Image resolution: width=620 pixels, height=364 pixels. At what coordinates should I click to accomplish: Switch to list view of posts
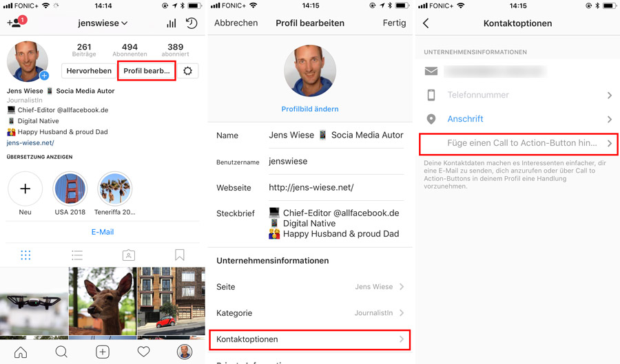click(x=77, y=255)
